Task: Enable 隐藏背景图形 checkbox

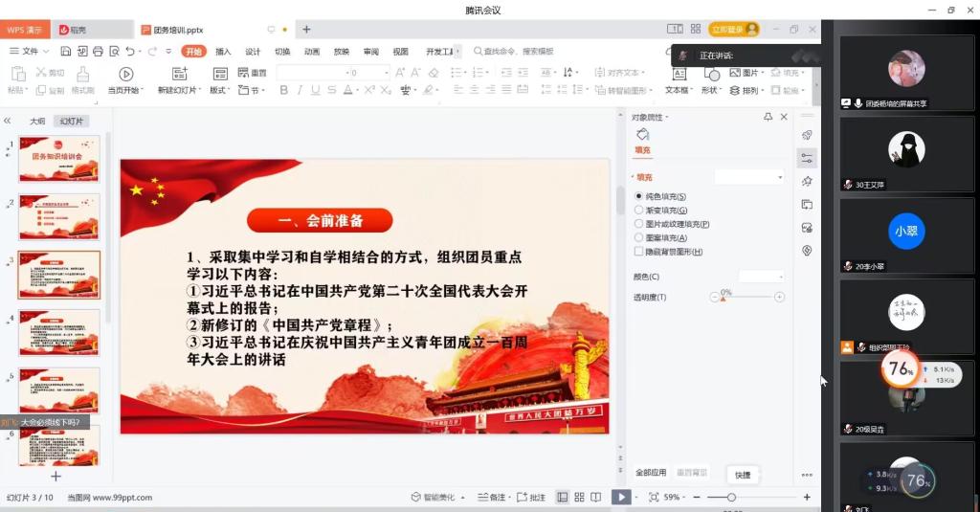Action: tap(639, 252)
